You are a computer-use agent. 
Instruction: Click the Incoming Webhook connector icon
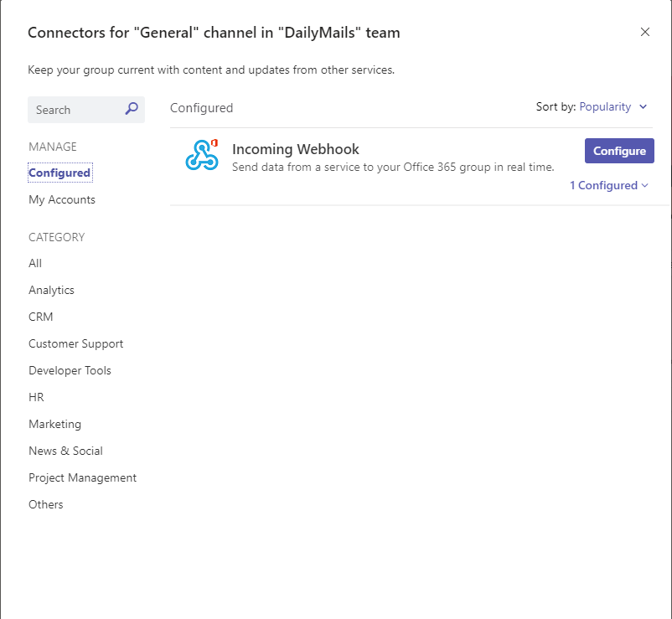click(x=201, y=155)
